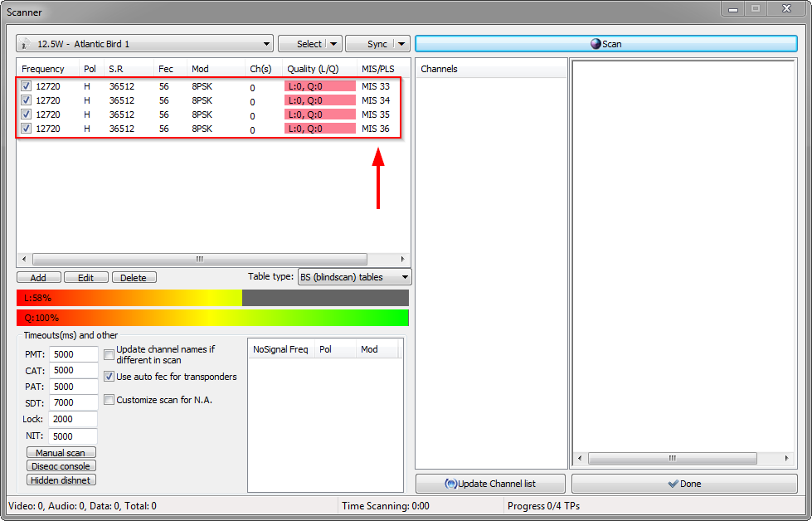The width and height of the screenshot is (812, 521).
Task: Click the Mod column header in transponder list
Action: 216,69
